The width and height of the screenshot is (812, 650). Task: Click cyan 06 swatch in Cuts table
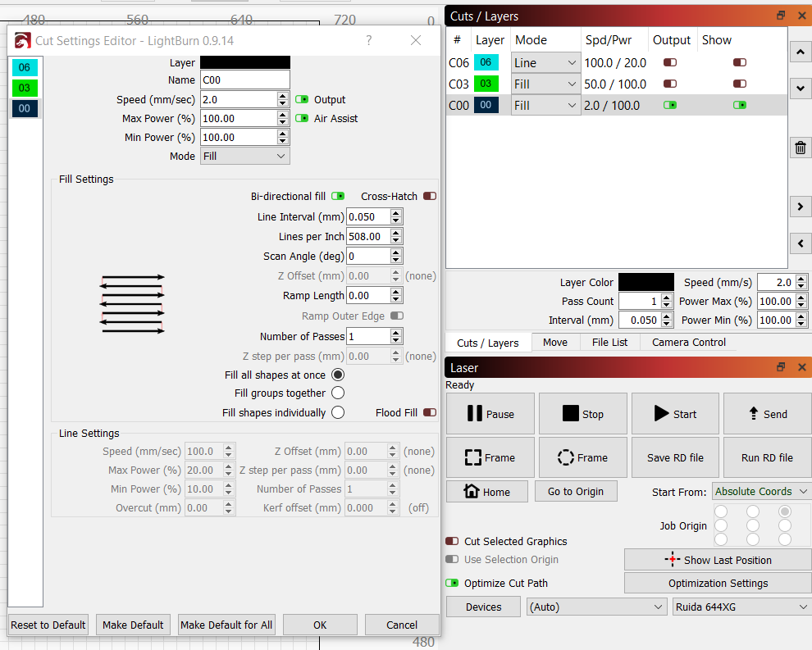[486, 62]
